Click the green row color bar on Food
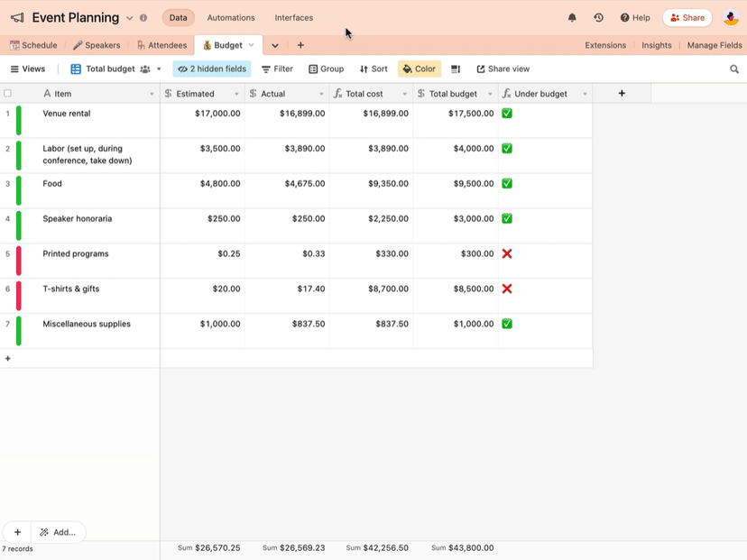The image size is (747, 560). click(17, 190)
